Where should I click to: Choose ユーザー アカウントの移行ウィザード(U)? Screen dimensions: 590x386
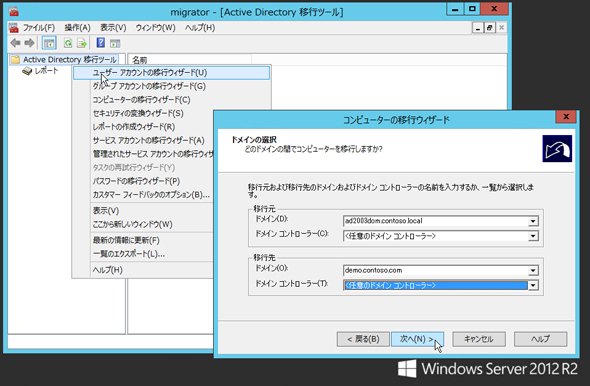171,73
